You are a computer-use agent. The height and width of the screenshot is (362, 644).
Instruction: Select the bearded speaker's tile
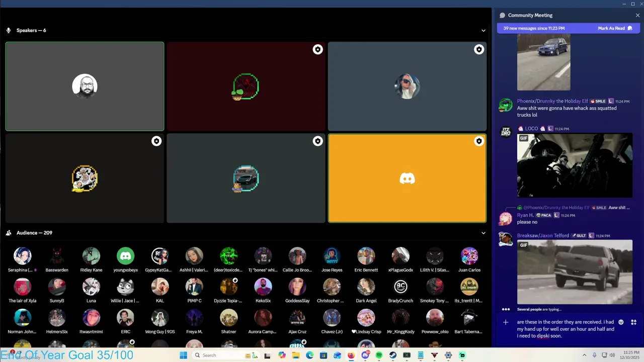pos(85,86)
